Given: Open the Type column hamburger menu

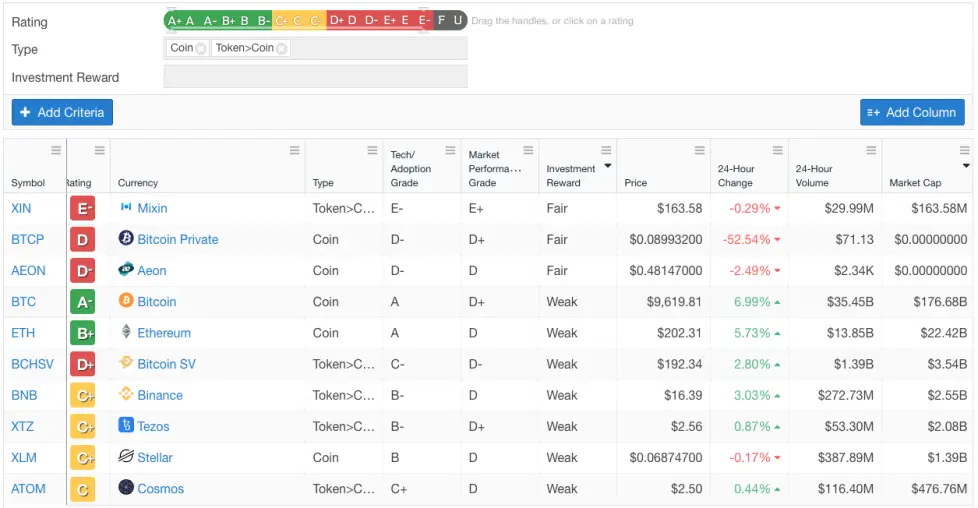Looking at the screenshot, I should (x=372, y=150).
